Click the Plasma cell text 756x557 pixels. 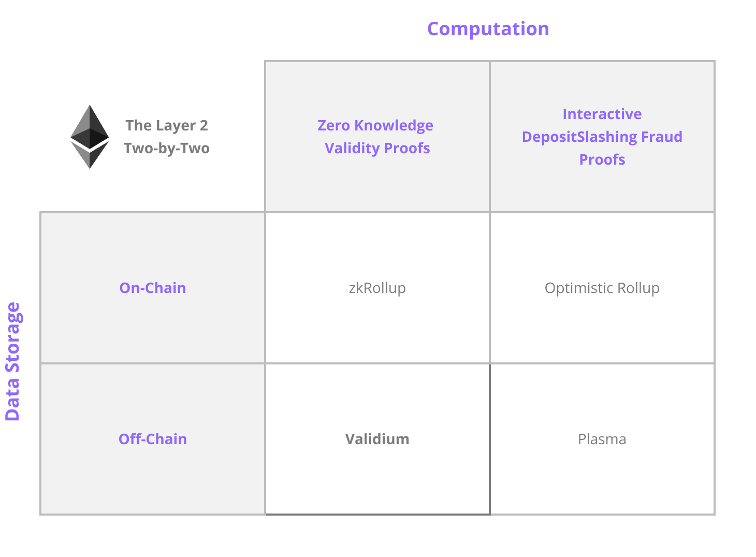coord(602,439)
